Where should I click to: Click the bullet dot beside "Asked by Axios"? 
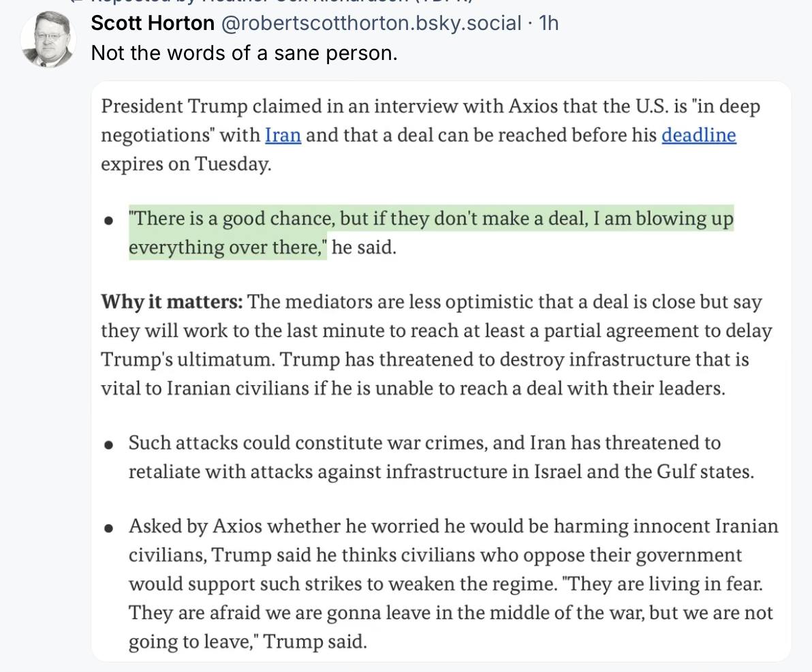pos(109,528)
